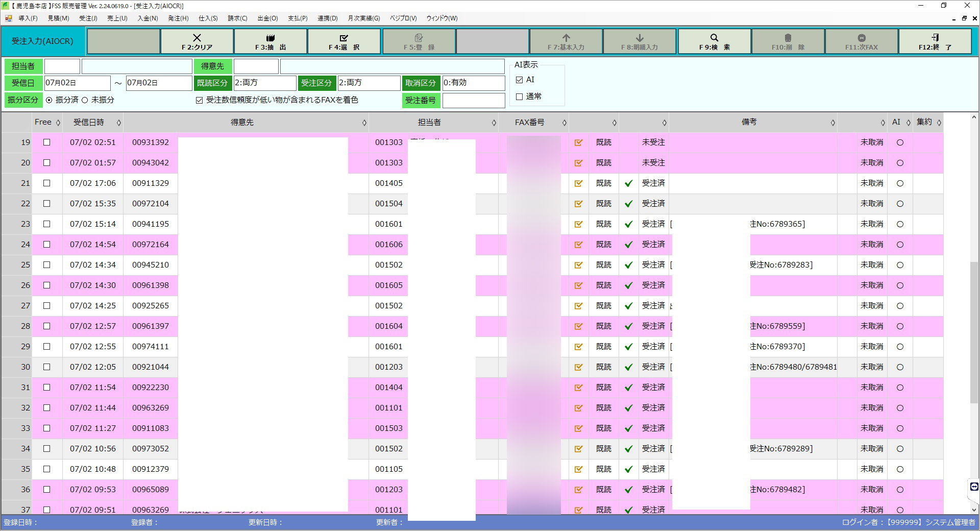Click the F2 クリア clear button

[197, 41]
